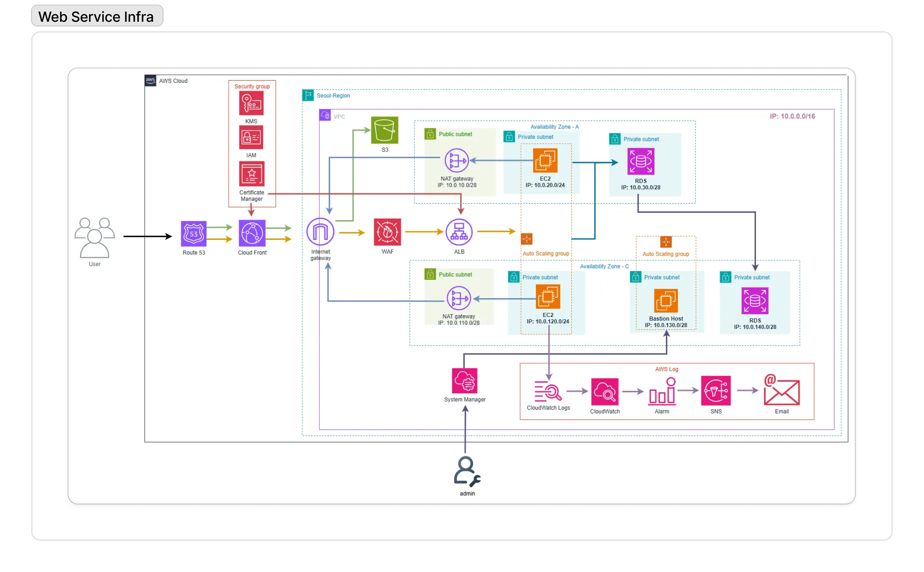This screenshot has height=572, width=924.
Task: Click the 'IP: 10.0.10.0/28' text
Action: point(457,185)
